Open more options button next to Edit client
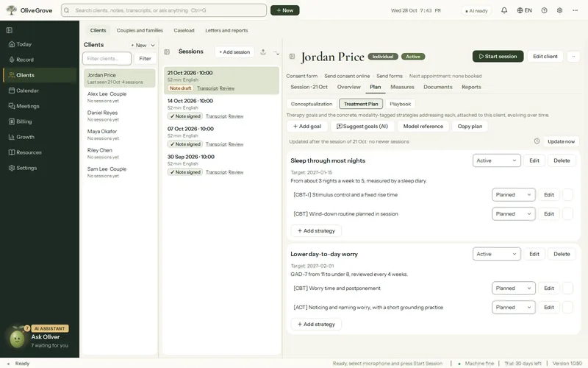This screenshot has height=368, width=588. 573,57
